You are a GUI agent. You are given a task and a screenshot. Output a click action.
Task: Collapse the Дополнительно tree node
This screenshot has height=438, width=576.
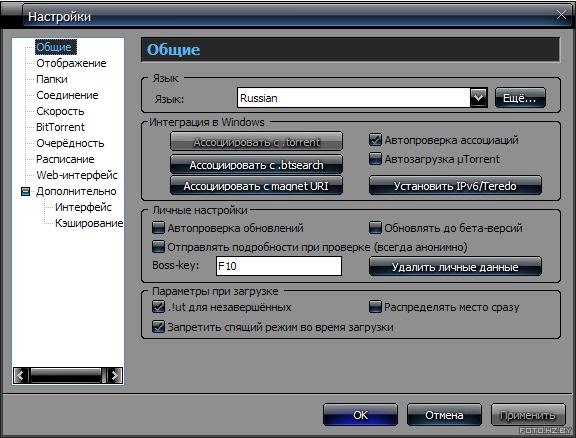(25, 191)
